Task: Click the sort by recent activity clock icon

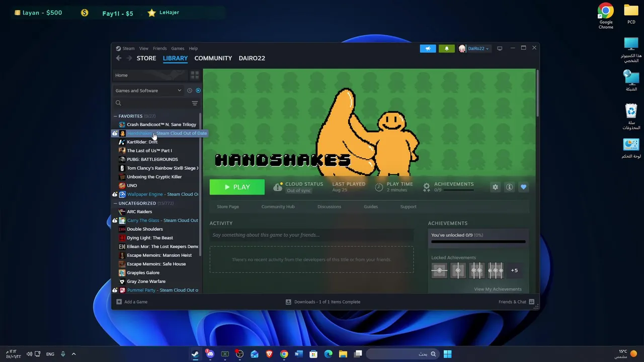Action: click(x=190, y=90)
